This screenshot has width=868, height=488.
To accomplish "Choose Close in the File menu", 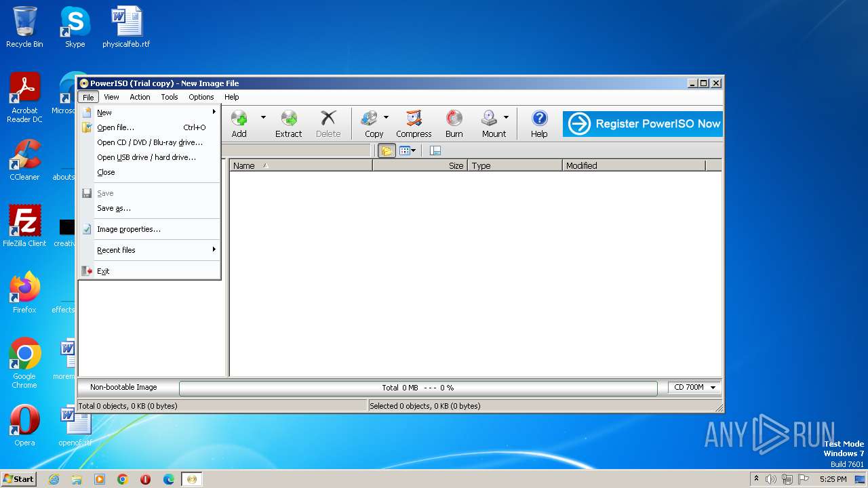I will click(149, 172).
